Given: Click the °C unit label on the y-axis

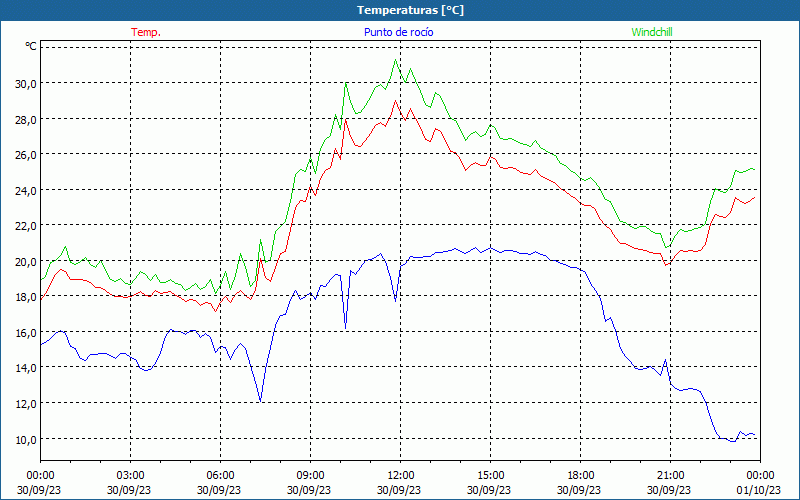Looking at the screenshot, I should pyautogui.click(x=30, y=46).
